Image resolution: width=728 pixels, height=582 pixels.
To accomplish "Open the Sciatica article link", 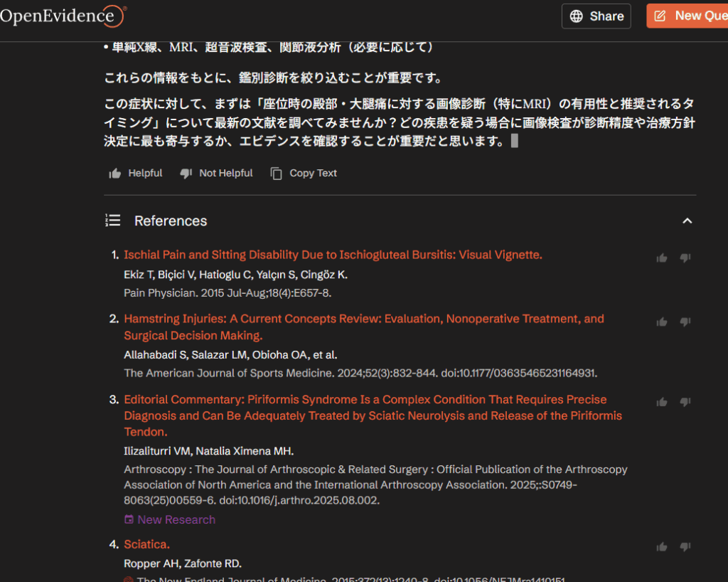I will [x=146, y=544].
